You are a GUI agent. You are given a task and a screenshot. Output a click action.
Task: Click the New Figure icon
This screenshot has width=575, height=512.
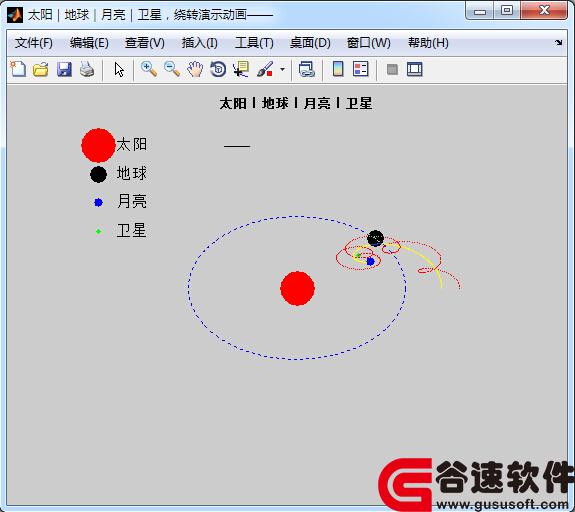(x=18, y=69)
